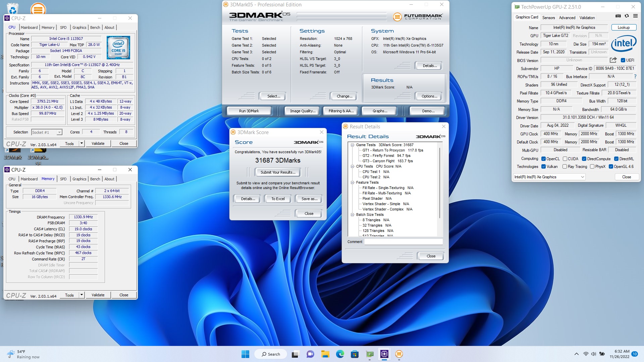Click the Intel logo in GPU-Z
644x362 pixels.
pos(624,44)
